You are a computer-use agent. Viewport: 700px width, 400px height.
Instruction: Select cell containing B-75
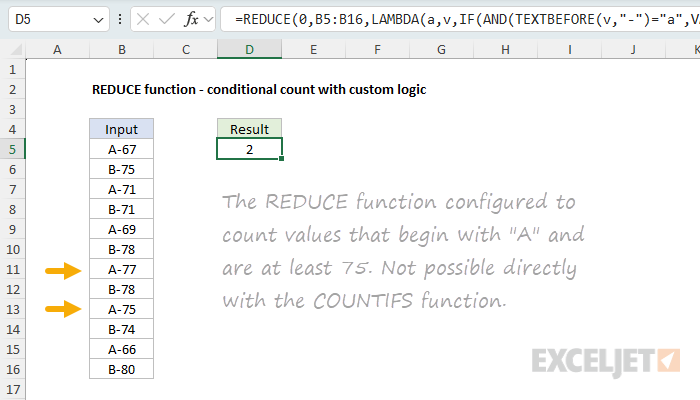[x=121, y=169]
